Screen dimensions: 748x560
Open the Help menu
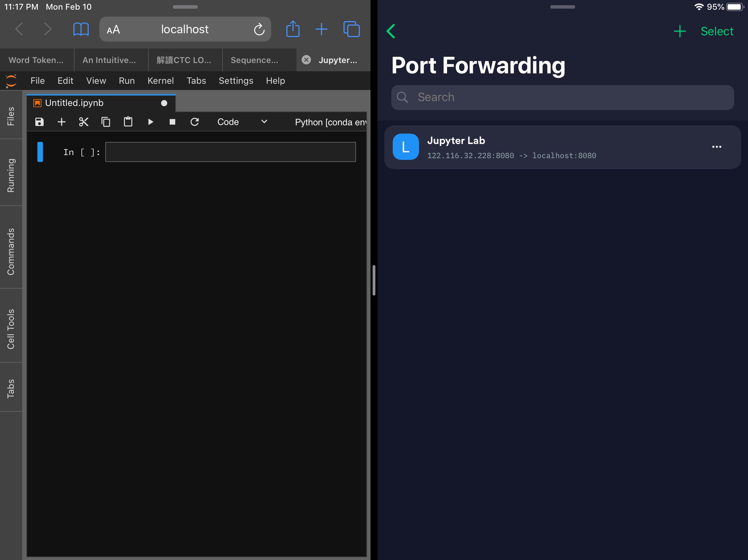[x=275, y=81]
